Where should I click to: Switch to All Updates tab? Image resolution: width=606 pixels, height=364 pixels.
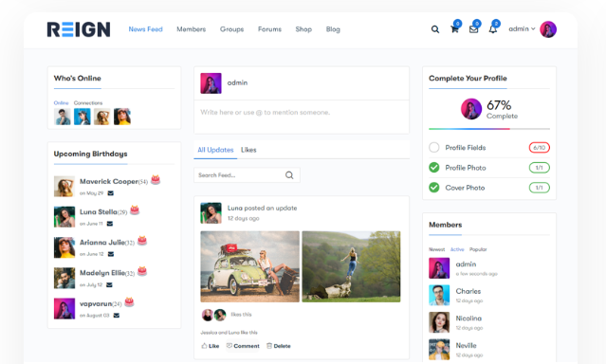click(x=215, y=150)
